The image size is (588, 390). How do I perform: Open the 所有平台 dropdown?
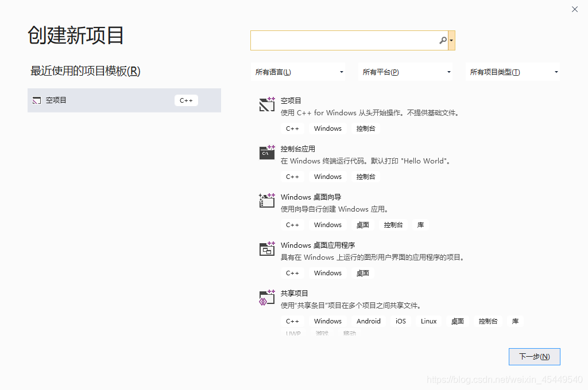click(406, 72)
